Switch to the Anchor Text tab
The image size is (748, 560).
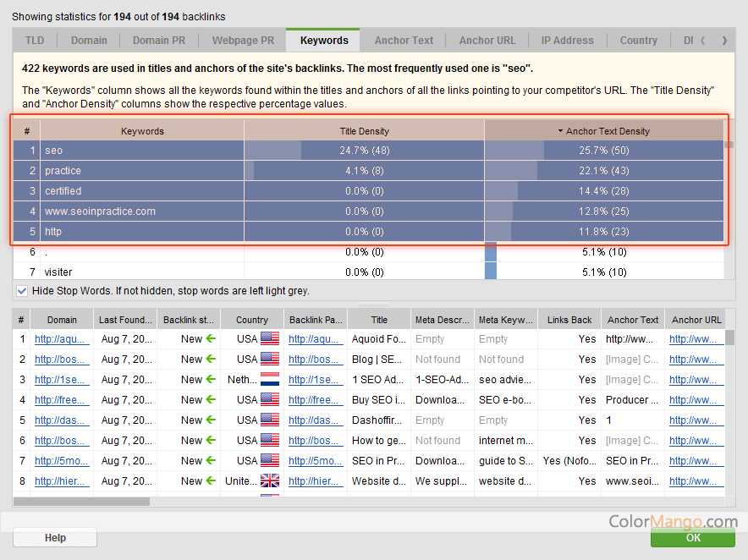pyautogui.click(x=404, y=40)
